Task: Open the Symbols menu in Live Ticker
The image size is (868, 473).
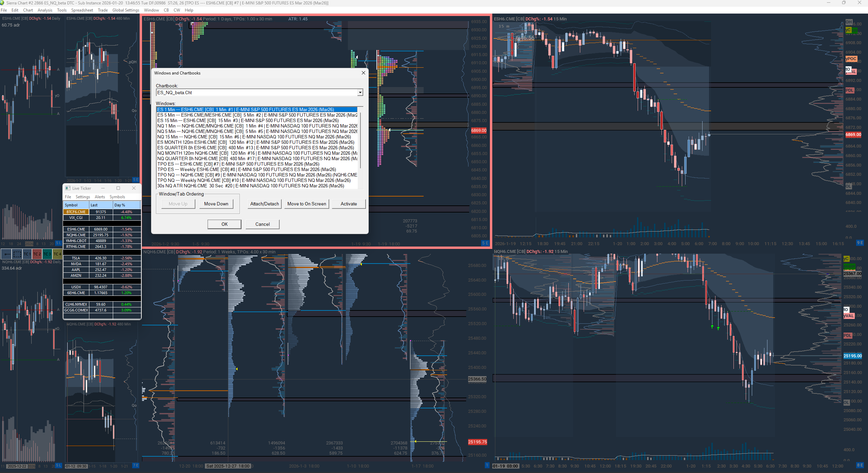Action: [117, 197]
